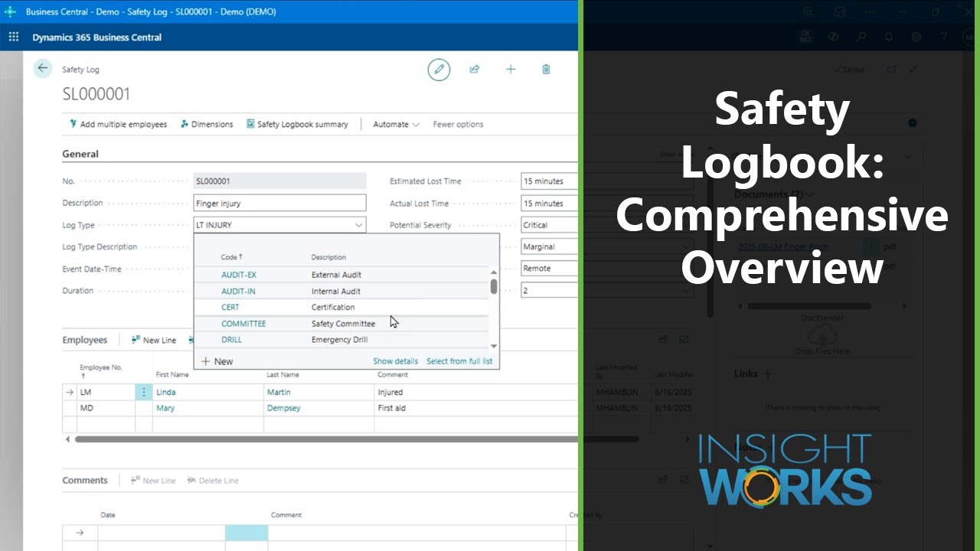Select COMMITTEE code in lookup
Screen dimensions: 980x551
coord(243,324)
